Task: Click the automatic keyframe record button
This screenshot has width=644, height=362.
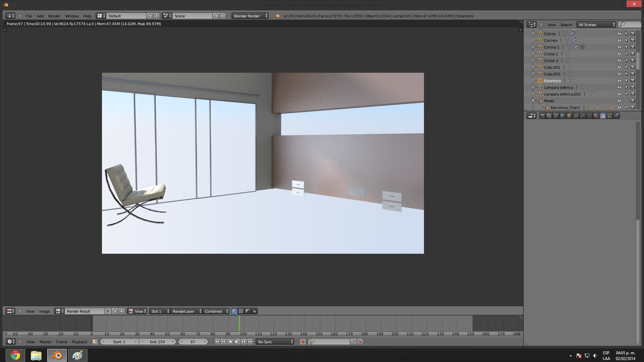Action: click(x=303, y=342)
